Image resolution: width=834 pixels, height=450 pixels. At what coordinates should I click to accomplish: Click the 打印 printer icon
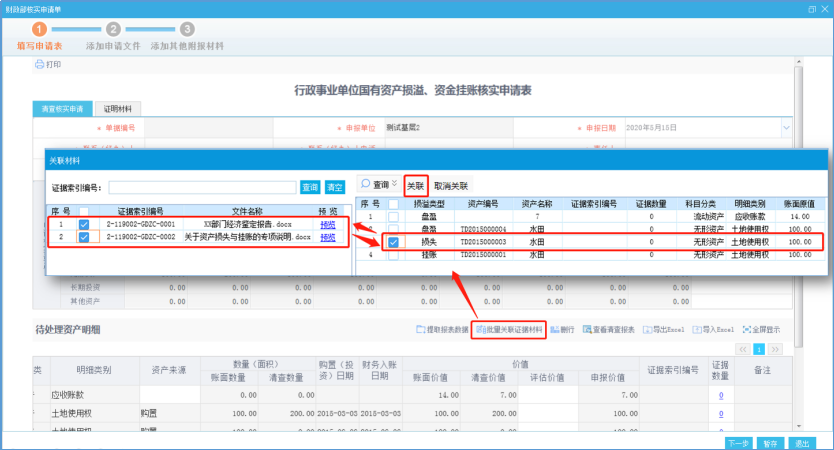pos(40,64)
